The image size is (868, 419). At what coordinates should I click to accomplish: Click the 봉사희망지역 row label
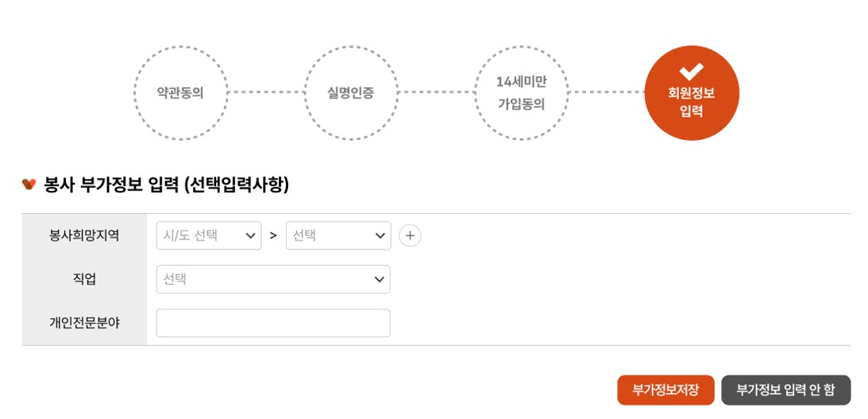pyautogui.click(x=84, y=235)
